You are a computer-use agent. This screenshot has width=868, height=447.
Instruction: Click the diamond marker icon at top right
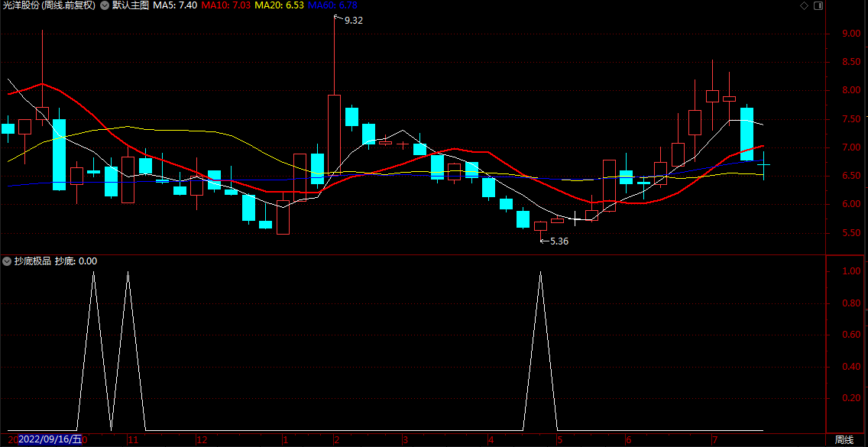pyautogui.click(x=804, y=5)
